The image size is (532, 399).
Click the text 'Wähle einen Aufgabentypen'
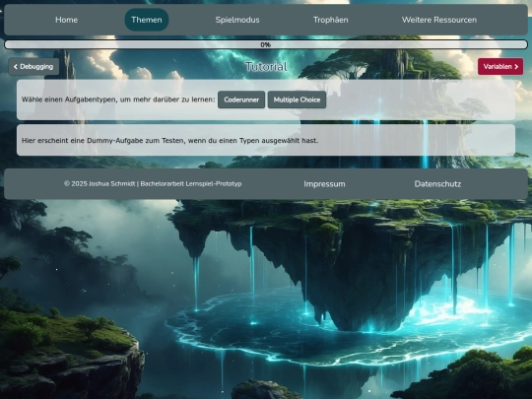(x=118, y=100)
